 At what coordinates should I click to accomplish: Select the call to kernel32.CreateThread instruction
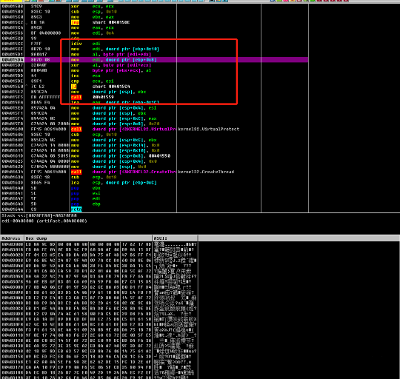pyautogui.click(x=154, y=172)
